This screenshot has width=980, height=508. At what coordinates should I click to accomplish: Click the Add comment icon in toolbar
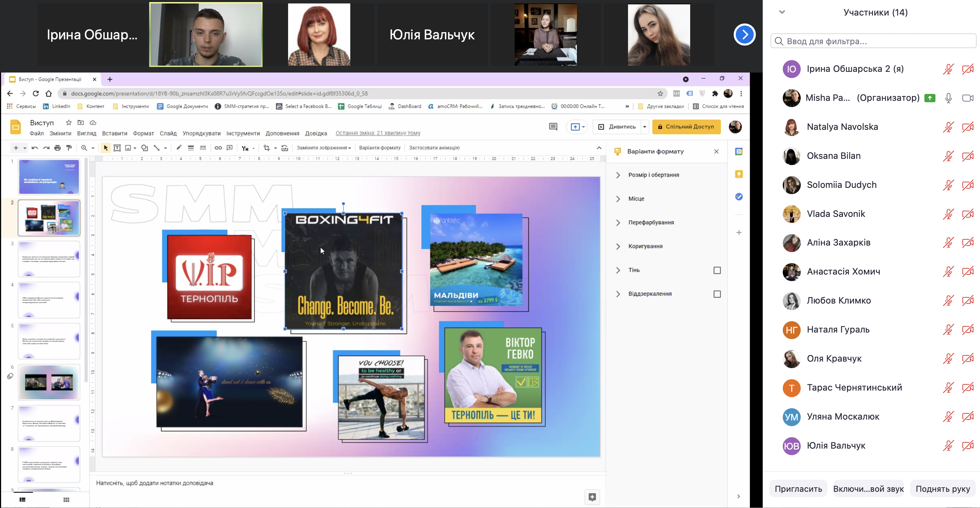[x=229, y=148]
